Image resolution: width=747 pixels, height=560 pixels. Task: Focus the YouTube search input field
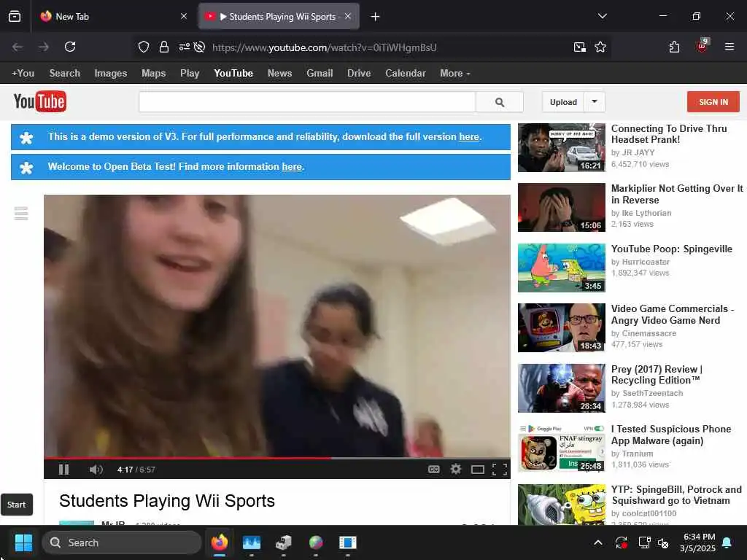(307, 102)
